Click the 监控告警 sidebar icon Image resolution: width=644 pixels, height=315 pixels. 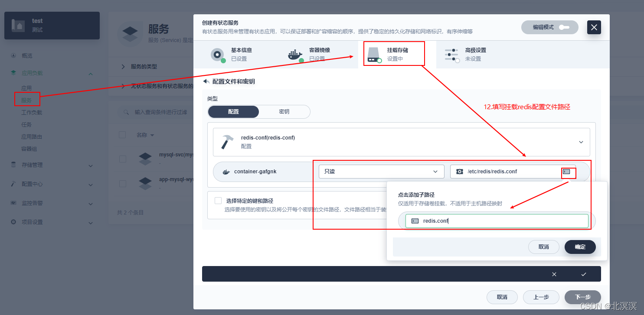click(x=13, y=203)
